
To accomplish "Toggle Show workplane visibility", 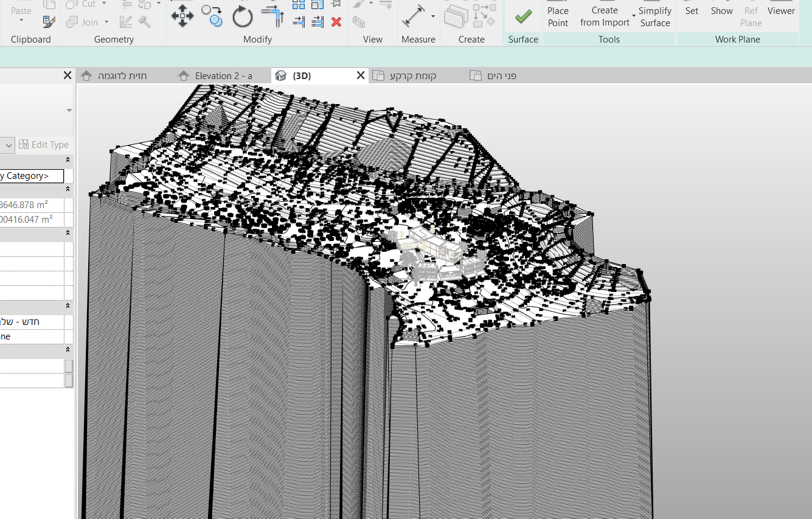I will click(x=721, y=10).
